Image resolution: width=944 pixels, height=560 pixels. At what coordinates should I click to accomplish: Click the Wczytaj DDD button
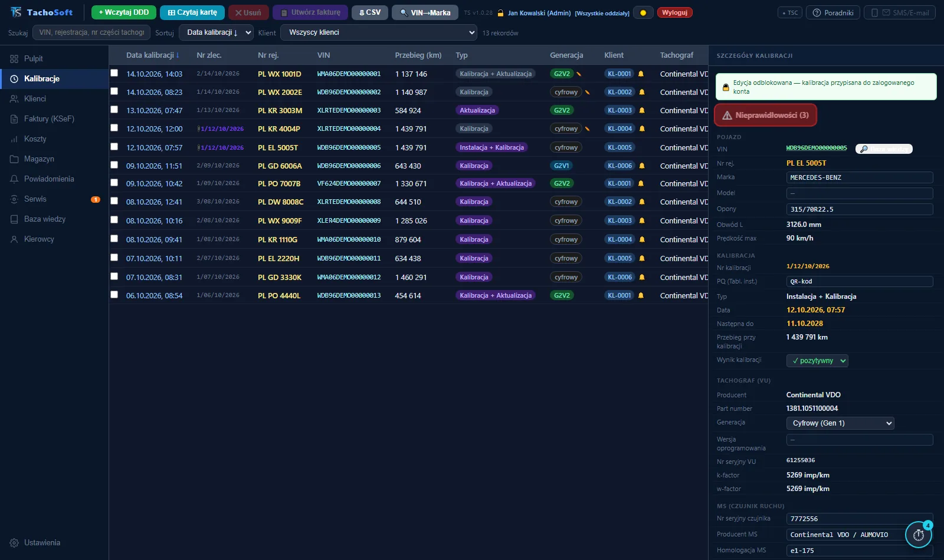[x=124, y=12]
